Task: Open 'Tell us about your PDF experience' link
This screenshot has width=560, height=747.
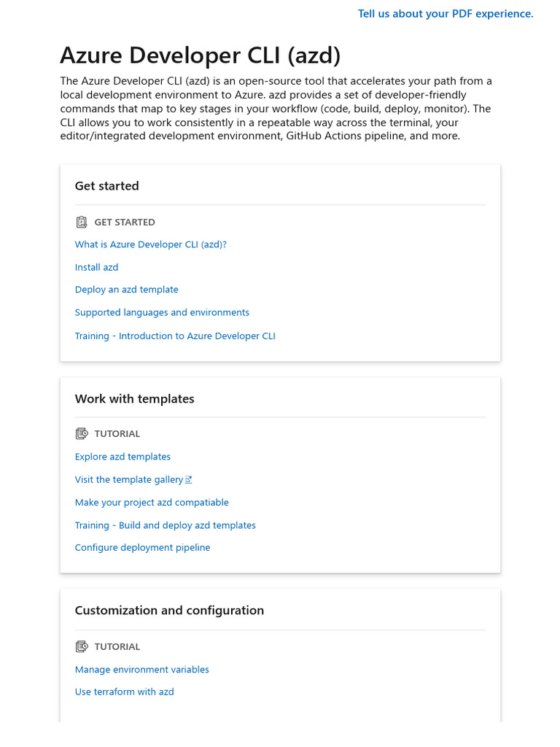Action: coord(446,13)
